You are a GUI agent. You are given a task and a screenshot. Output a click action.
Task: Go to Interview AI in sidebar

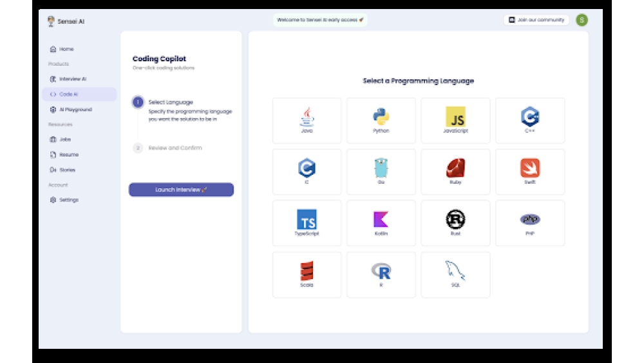(x=79, y=79)
